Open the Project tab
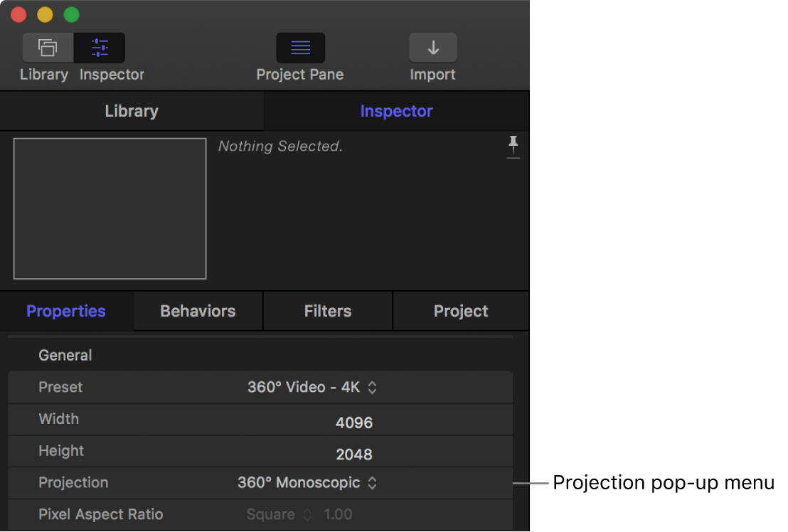 460,311
